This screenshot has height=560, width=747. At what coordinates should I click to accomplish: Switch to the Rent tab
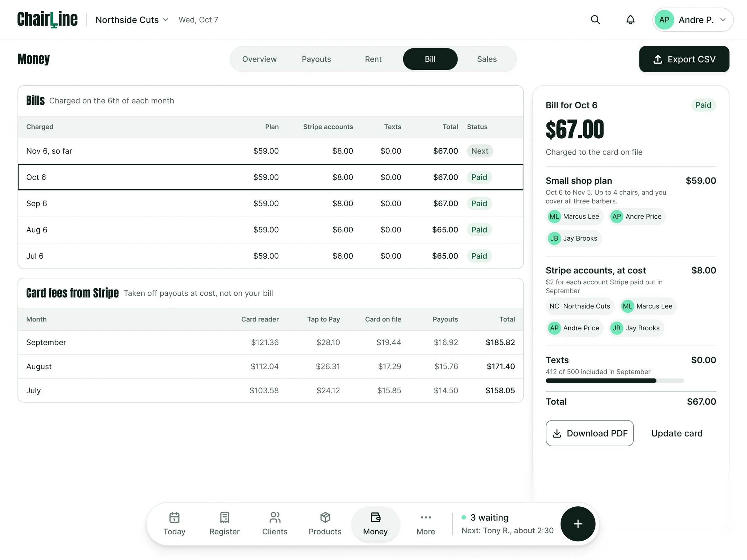373,59
